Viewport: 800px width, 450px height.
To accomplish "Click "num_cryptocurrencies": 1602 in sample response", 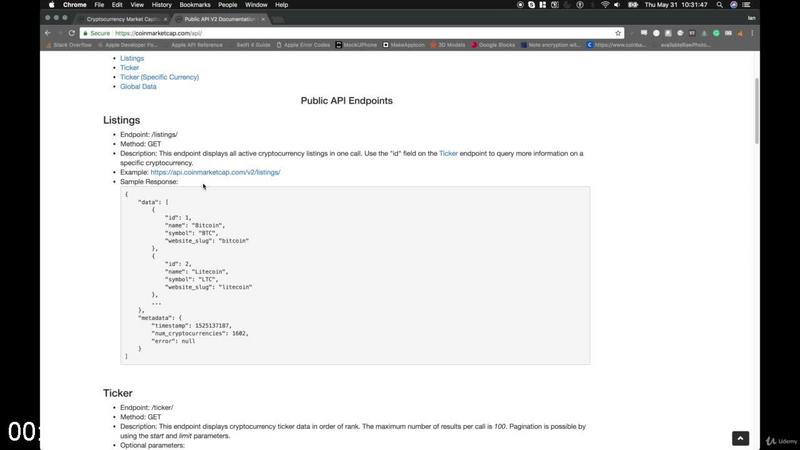I will 199,333.
